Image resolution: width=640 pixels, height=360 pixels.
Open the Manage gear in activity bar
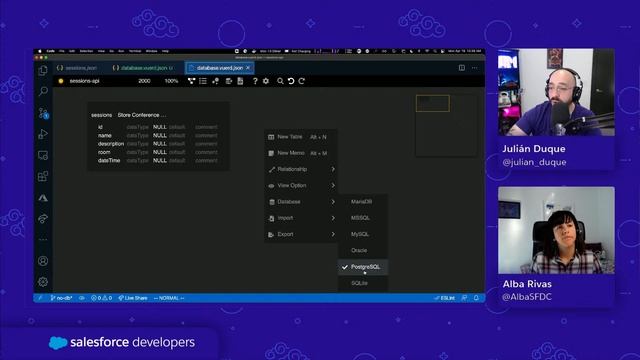tap(43, 282)
